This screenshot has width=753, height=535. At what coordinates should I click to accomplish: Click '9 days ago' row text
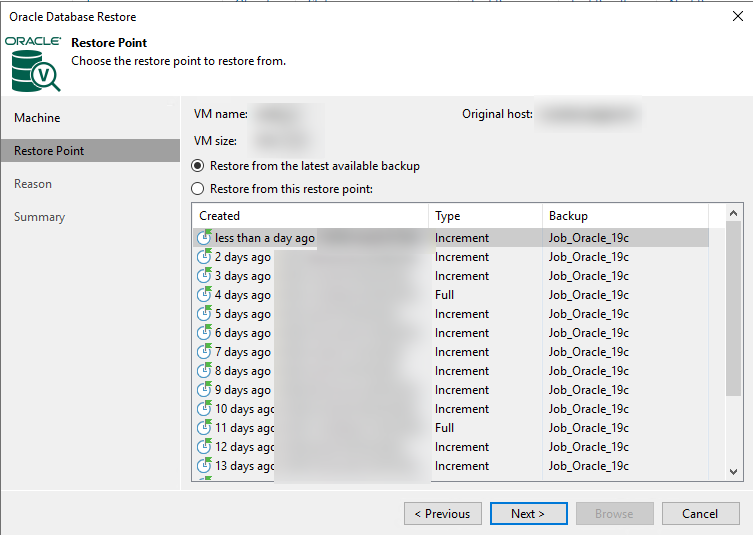243,390
